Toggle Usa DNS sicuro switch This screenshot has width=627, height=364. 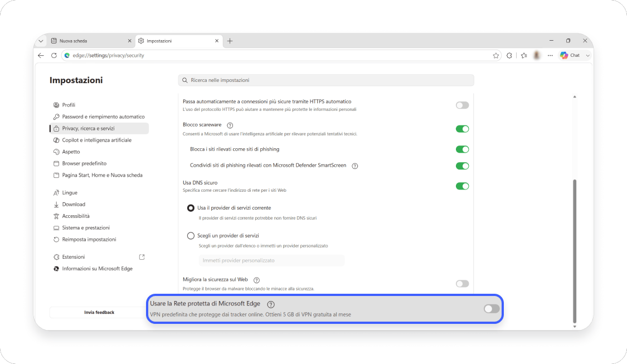click(462, 186)
